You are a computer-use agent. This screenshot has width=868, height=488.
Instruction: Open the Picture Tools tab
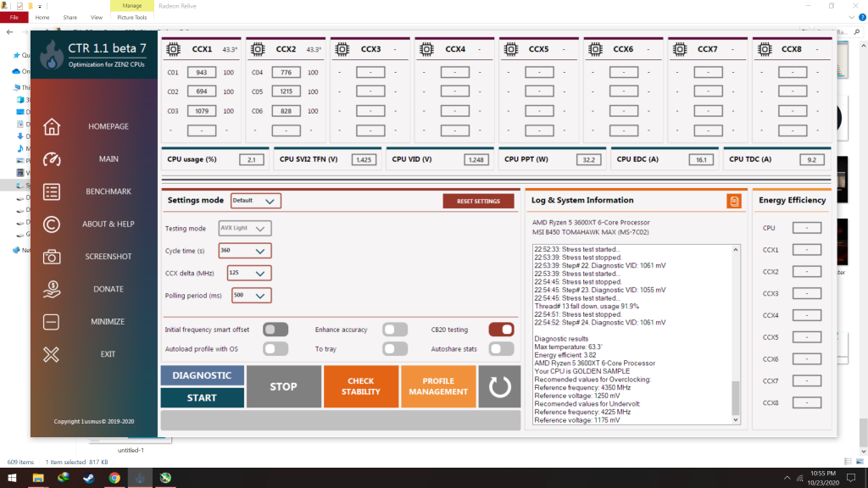pos(134,16)
